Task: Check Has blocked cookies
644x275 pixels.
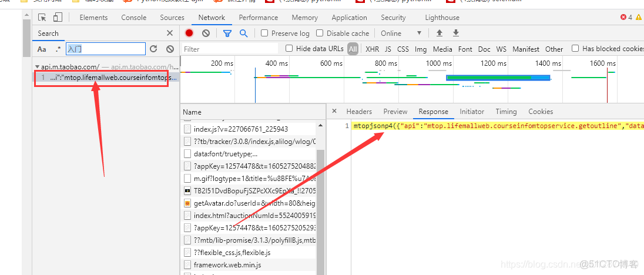Action: click(x=575, y=48)
